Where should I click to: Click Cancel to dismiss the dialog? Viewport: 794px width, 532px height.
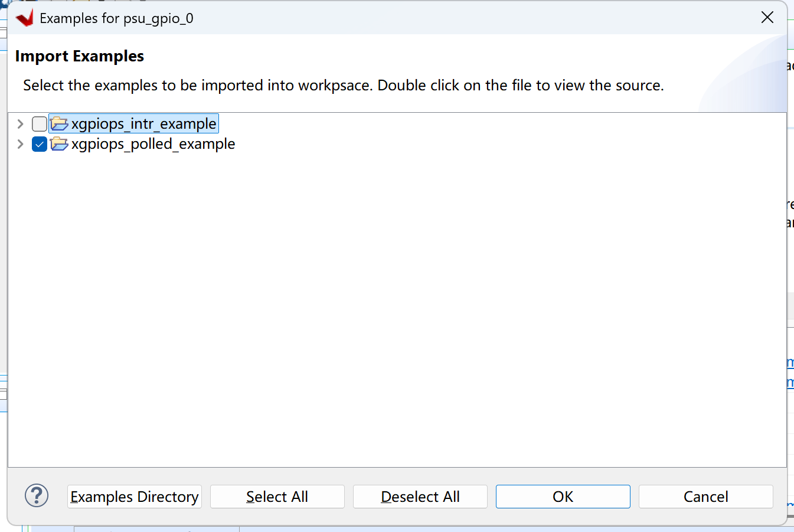click(706, 497)
